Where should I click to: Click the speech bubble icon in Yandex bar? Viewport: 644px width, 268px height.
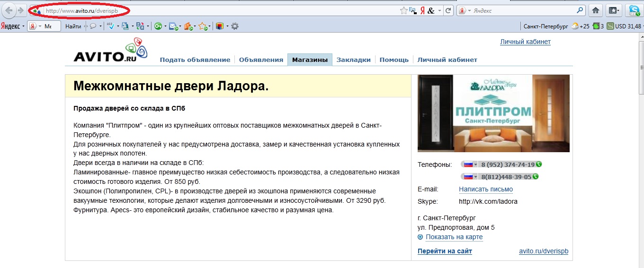pyautogui.click(x=93, y=26)
